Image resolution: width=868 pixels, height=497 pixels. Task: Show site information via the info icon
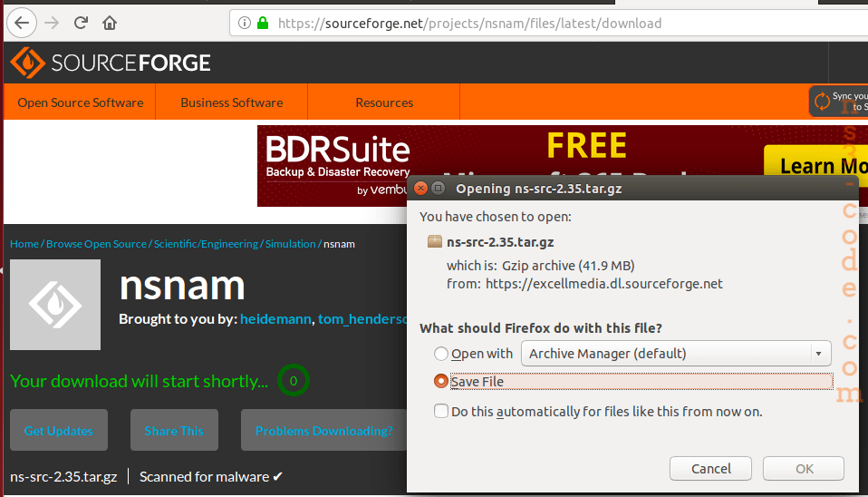244,23
